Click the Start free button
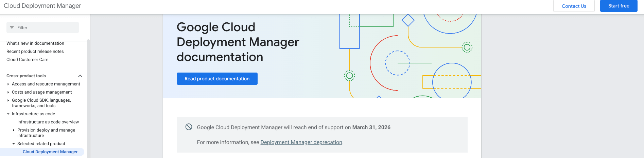This screenshot has width=644, height=158. (619, 6)
